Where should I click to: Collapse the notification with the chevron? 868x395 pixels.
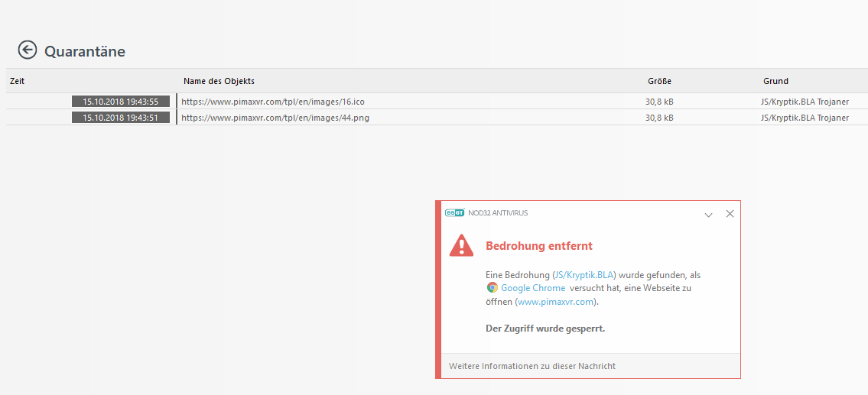pos(709,215)
